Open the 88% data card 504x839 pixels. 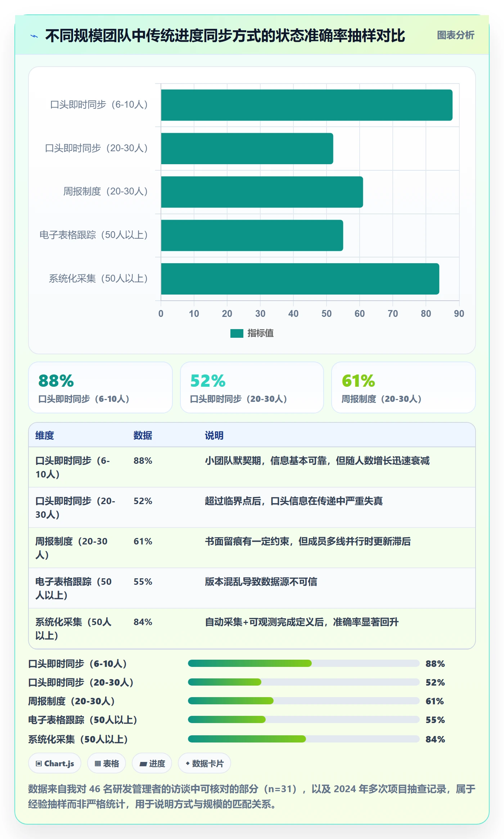[100, 387]
